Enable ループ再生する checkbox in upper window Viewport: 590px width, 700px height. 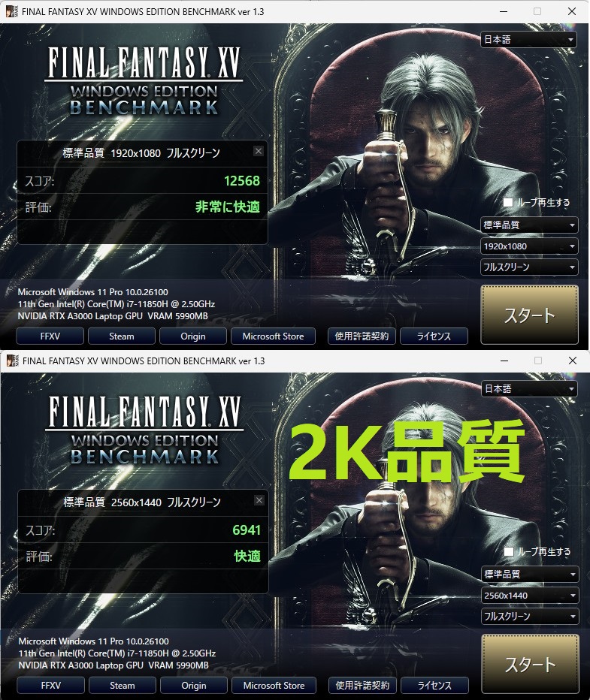pos(508,202)
